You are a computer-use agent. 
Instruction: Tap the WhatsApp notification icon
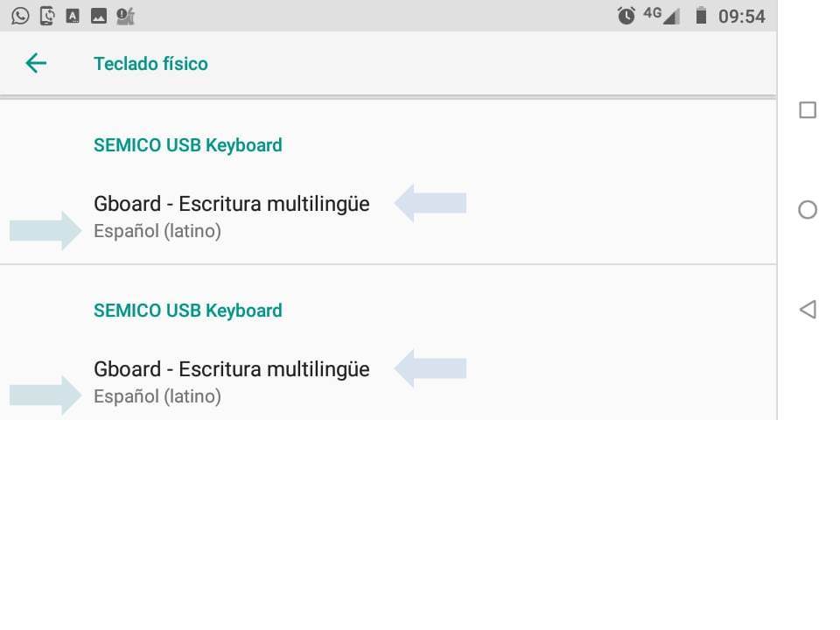point(19,16)
